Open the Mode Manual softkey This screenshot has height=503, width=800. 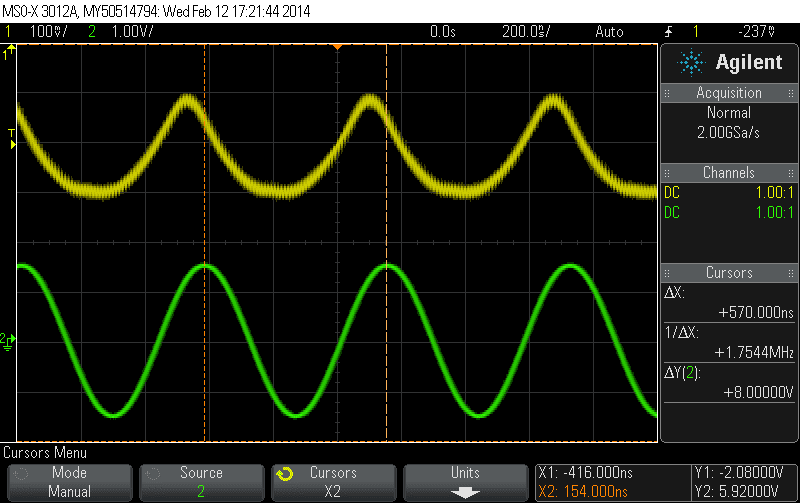[69, 482]
